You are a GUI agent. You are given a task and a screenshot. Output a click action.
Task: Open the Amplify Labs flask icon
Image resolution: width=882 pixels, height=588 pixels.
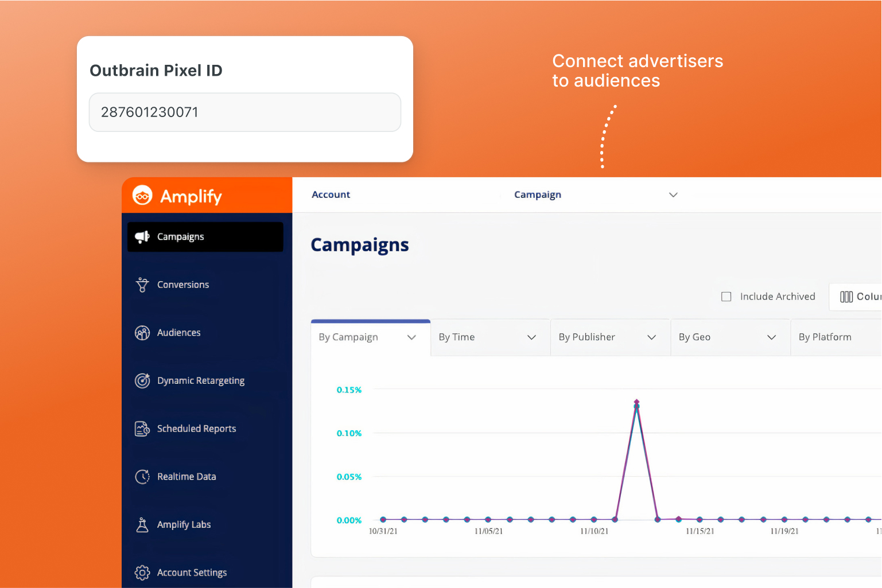click(142, 524)
